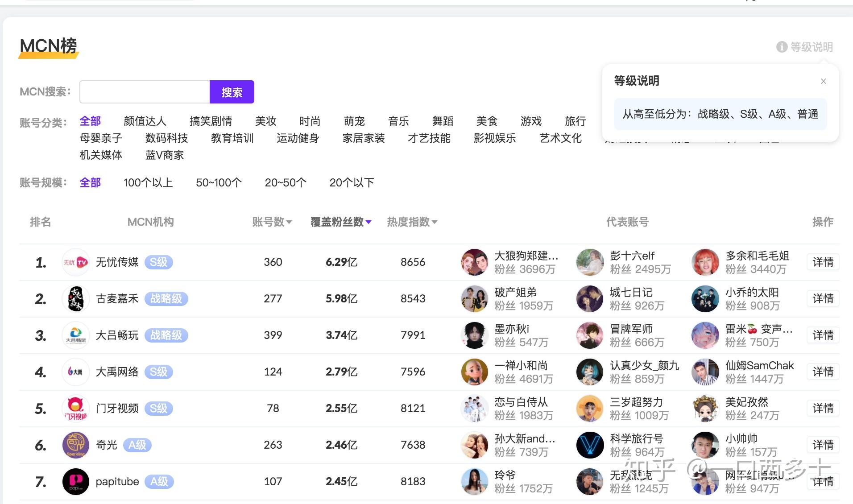
Task: Click 冒牌军师 account avatar
Action: pyautogui.click(x=590, y=335)
